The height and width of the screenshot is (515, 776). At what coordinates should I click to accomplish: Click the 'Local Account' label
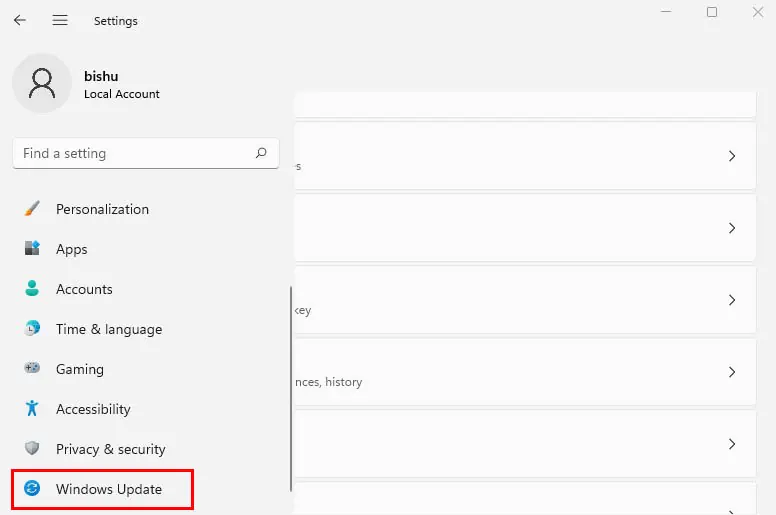[x=121, y=94]
